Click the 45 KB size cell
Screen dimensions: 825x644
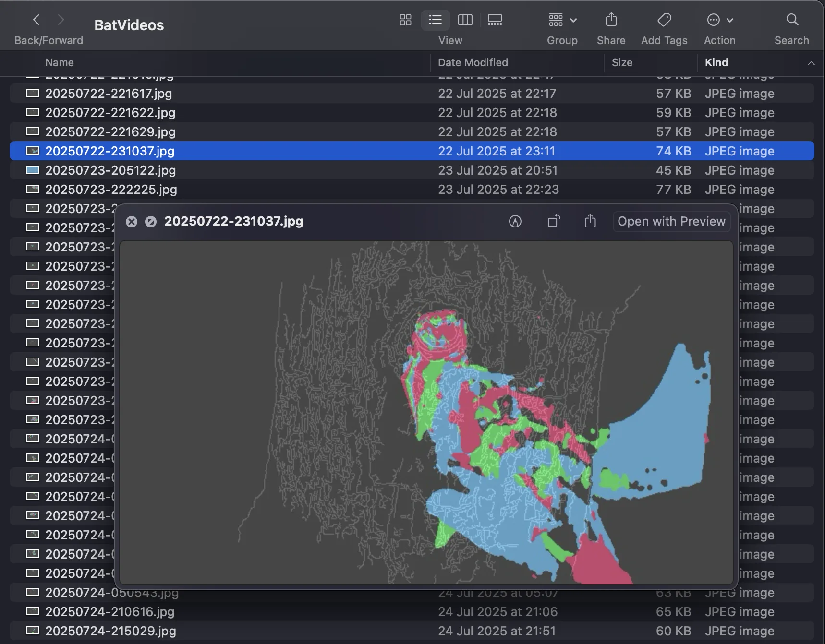coord(673,170)
